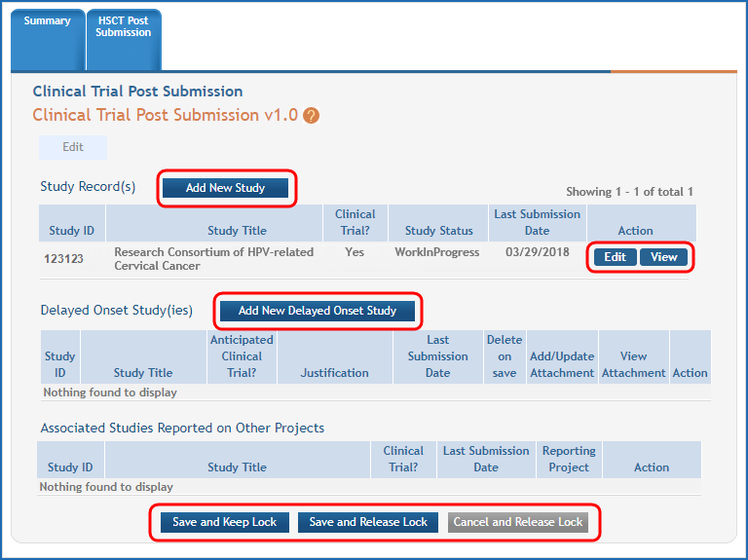Click the Add New Study button
This screenshot has height=560, width=748.
pos(225,188)
